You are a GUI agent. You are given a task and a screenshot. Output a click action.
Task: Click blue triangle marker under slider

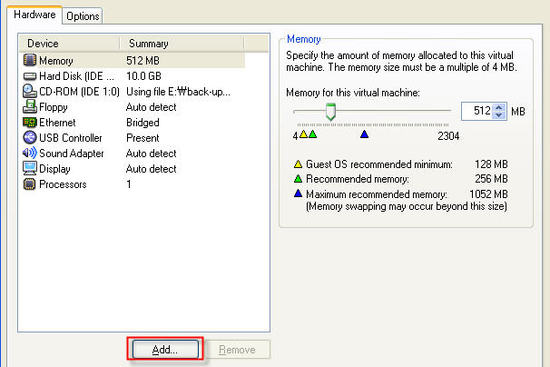tap(364, 134)
